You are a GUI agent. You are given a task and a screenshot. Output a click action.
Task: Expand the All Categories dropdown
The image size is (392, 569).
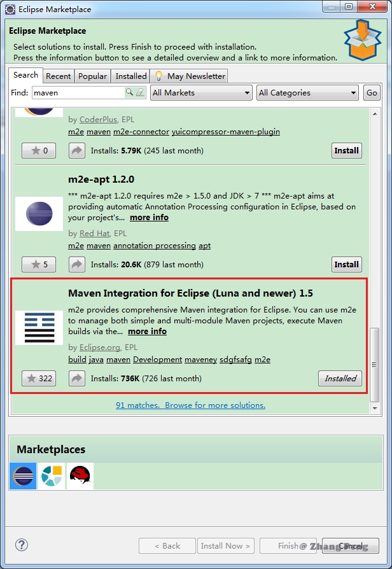pos(307,93)
